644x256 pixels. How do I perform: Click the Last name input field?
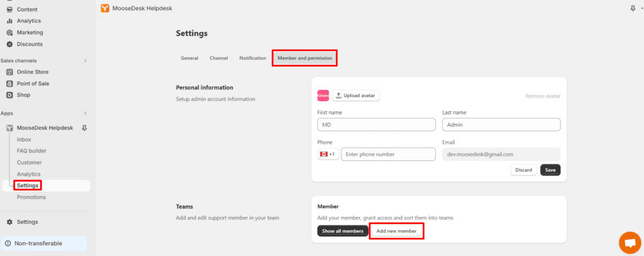tap(501, 125)
